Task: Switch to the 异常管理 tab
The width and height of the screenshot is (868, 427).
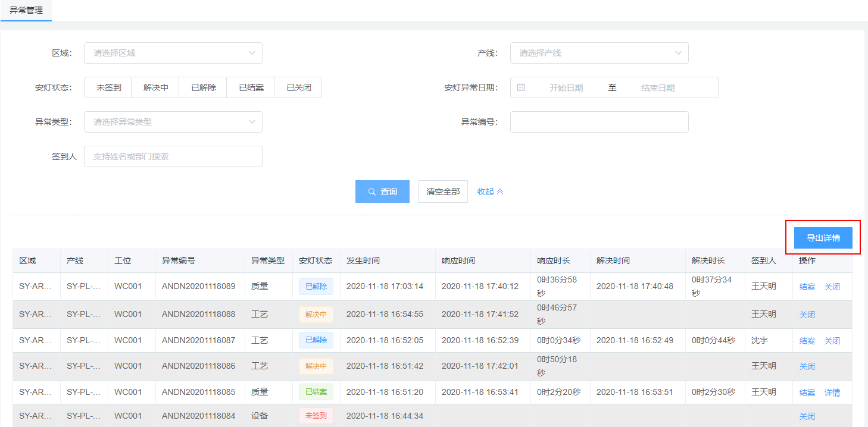Action: [x=26, y=11]
